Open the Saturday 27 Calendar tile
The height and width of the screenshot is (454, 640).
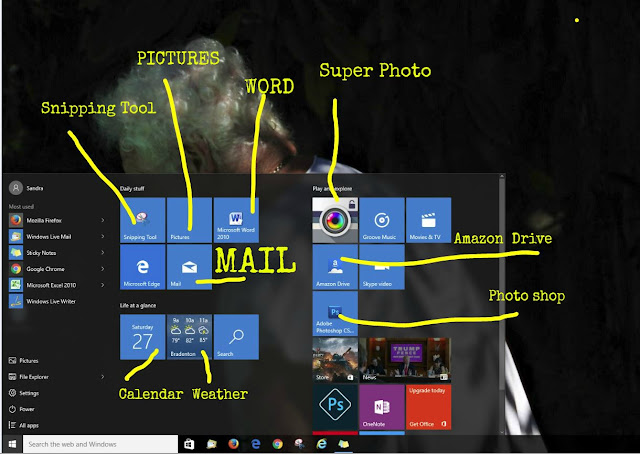(142, 337)
